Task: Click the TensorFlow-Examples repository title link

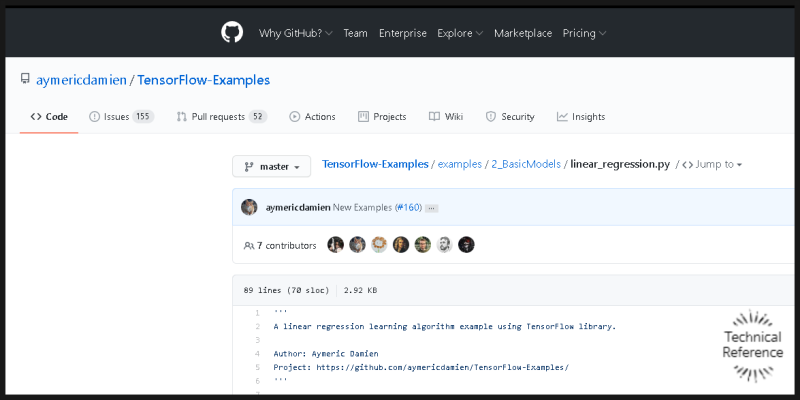Action: coord(203,80)
